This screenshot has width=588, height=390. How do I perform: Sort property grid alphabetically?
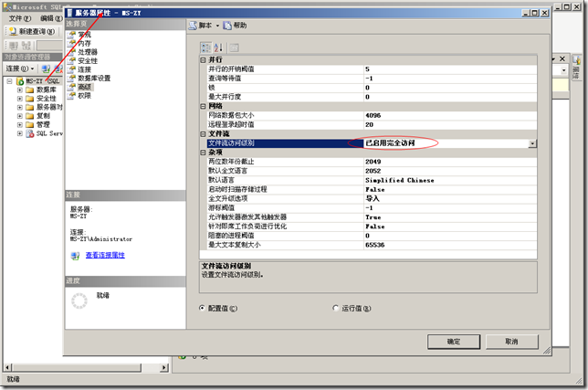218,47
